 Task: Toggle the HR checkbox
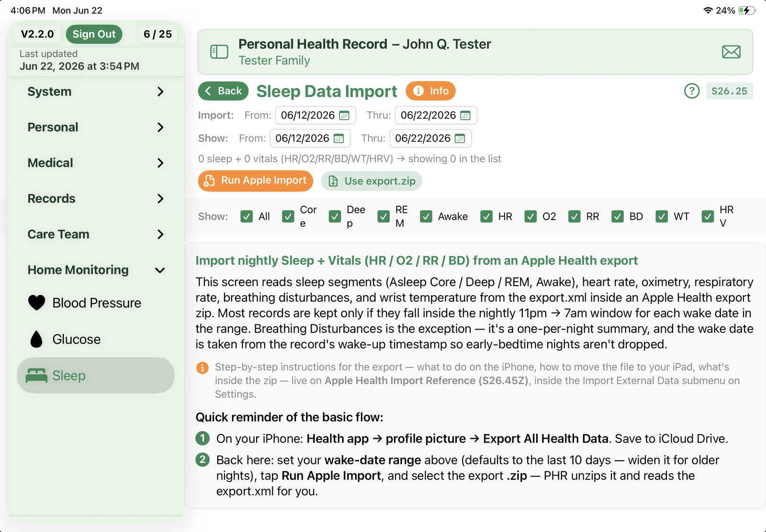click(486, 216)
